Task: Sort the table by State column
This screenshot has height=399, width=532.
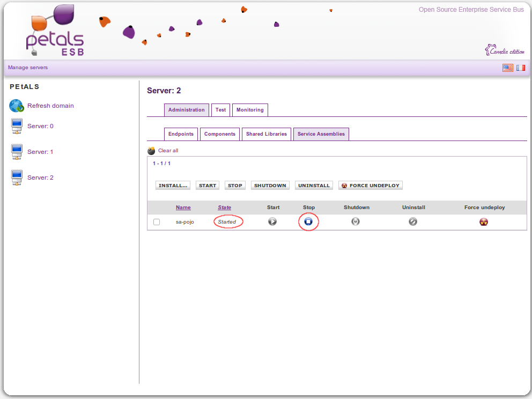Action: 224,208
